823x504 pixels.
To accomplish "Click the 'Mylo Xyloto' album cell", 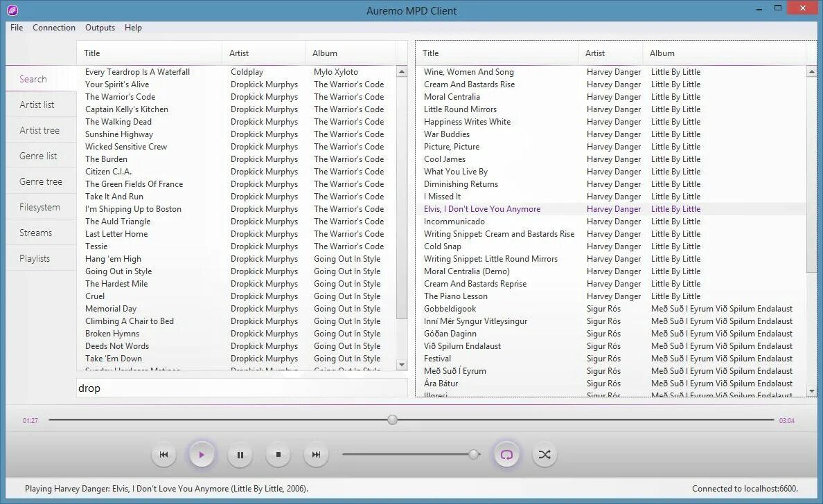I will point(336,72).
